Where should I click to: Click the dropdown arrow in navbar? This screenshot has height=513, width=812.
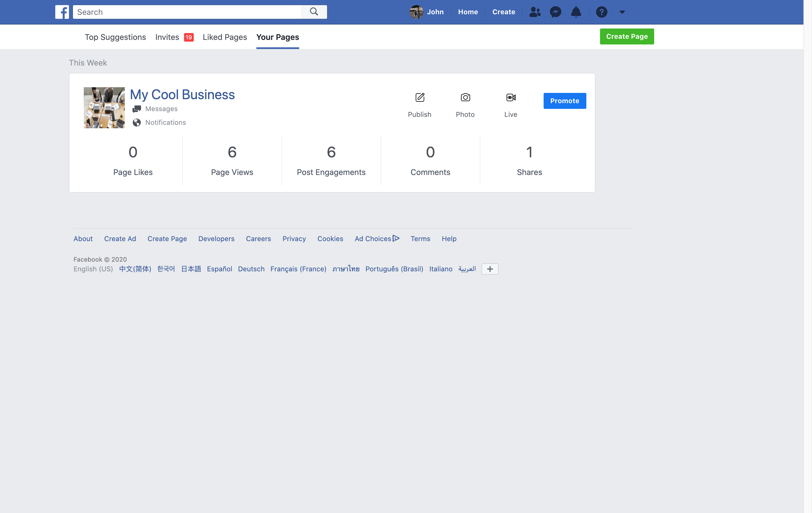click(623, 12)
